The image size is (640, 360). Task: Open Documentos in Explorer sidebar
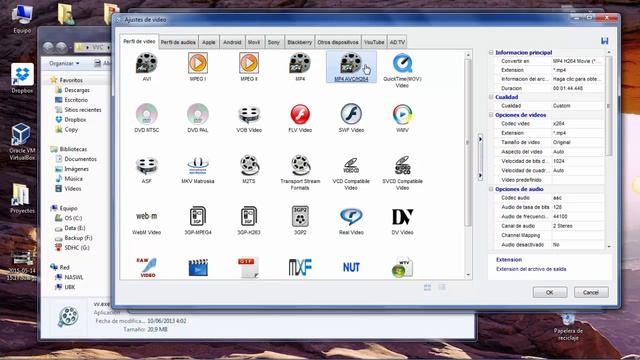pos(80,159)
